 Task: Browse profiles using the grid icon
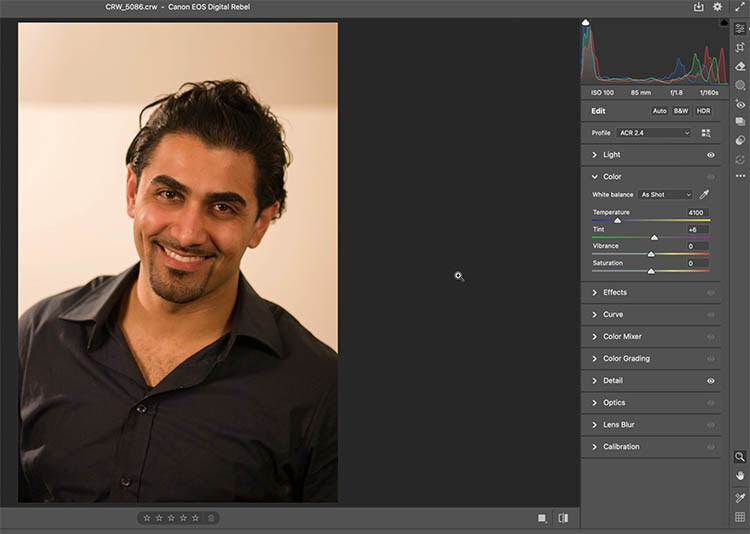(706, 133)
